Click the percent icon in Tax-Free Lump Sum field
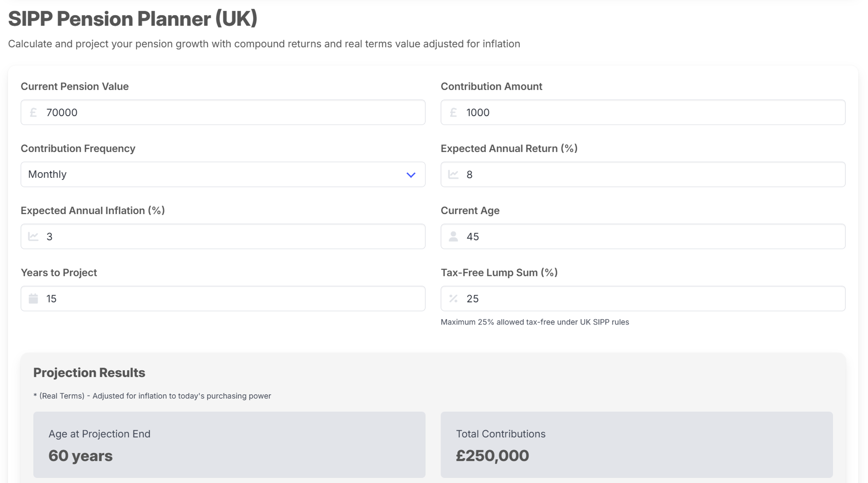 (453, 298)
